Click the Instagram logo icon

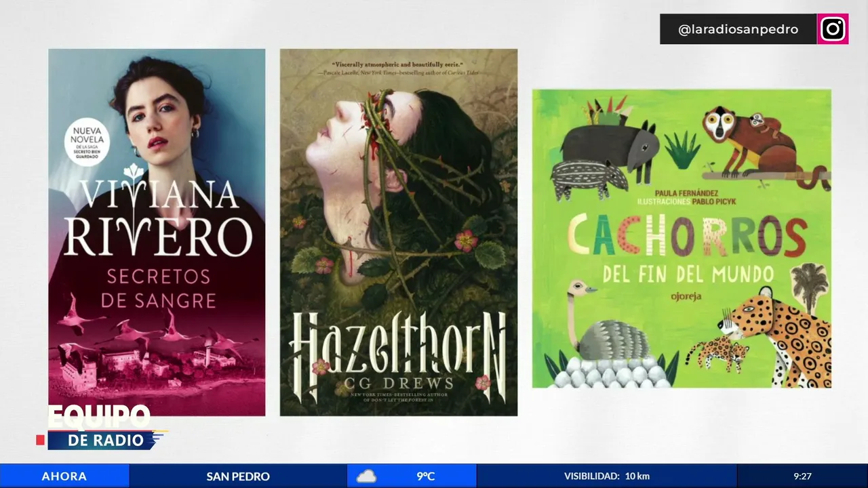pyautogui.click(x=833, y=29)
